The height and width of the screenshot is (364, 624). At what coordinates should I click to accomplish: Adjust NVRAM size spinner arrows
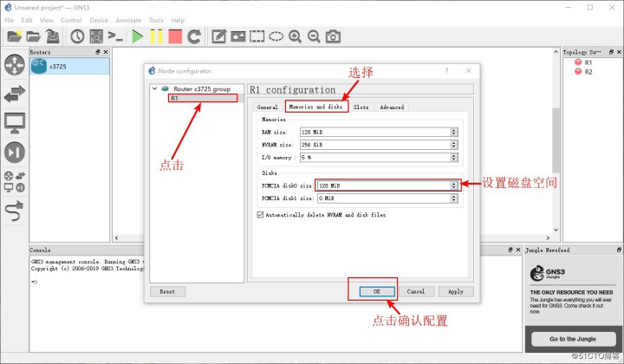click(454, 145)
